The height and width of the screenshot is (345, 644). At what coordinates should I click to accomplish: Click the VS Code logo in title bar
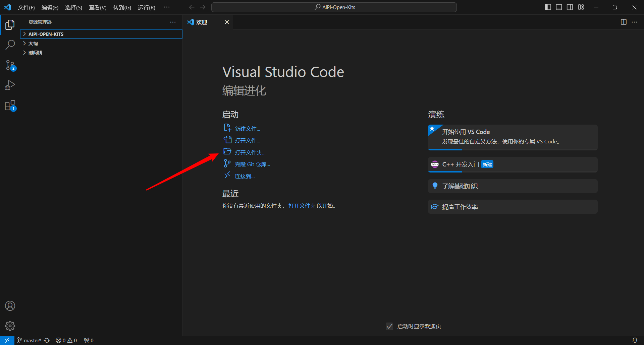[7, 7]
